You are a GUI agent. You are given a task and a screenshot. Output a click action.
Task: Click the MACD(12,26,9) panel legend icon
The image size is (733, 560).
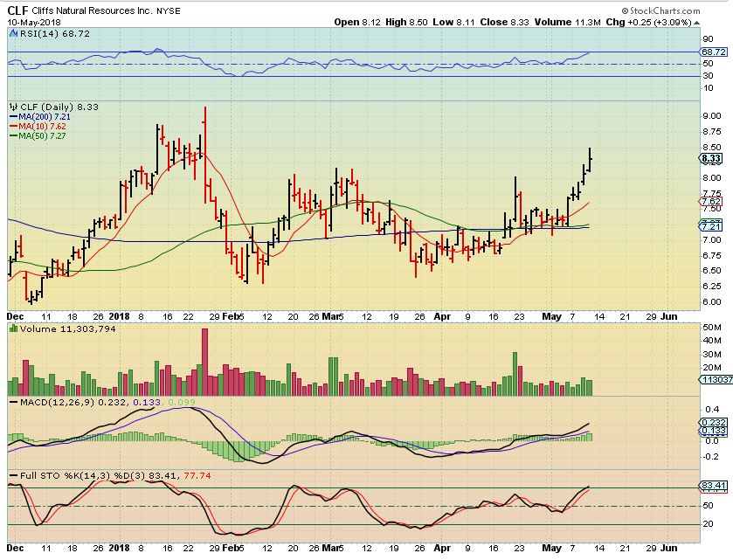click(13, 403)
